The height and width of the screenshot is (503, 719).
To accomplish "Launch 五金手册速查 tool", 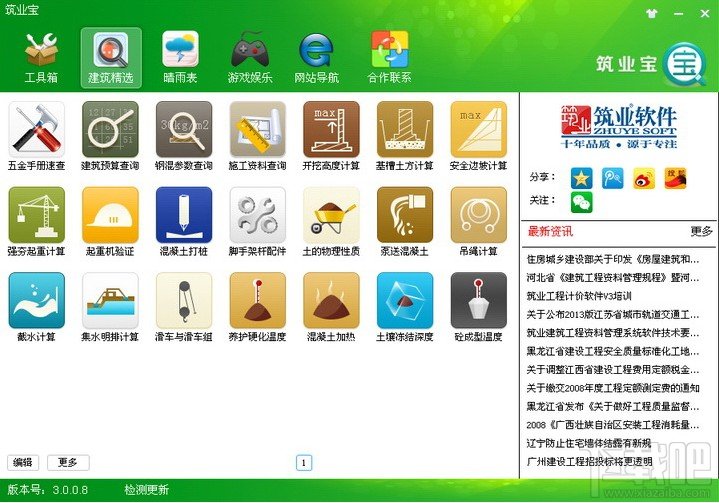I will (x=37, y=137).
